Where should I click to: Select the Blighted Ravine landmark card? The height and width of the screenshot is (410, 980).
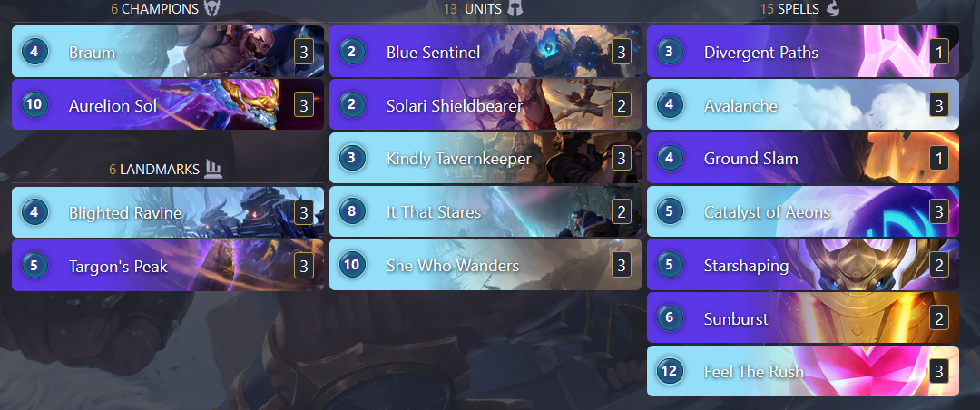(x=168, y=212)
